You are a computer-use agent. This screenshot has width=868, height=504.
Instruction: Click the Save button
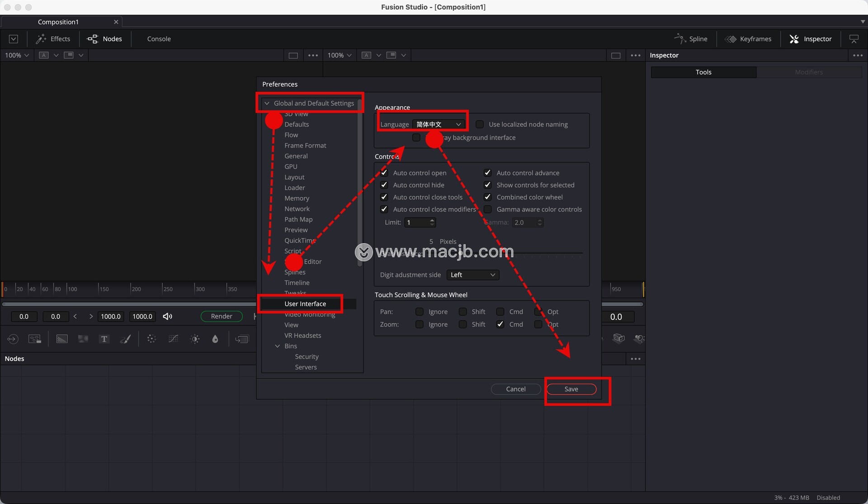click(x=571, y=389)
